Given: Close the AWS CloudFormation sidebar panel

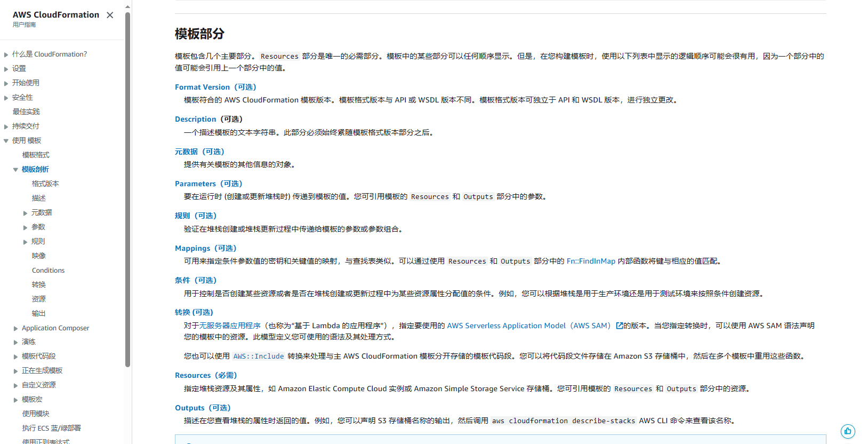Looking at the screenshot, I should [x=110, y=15].
